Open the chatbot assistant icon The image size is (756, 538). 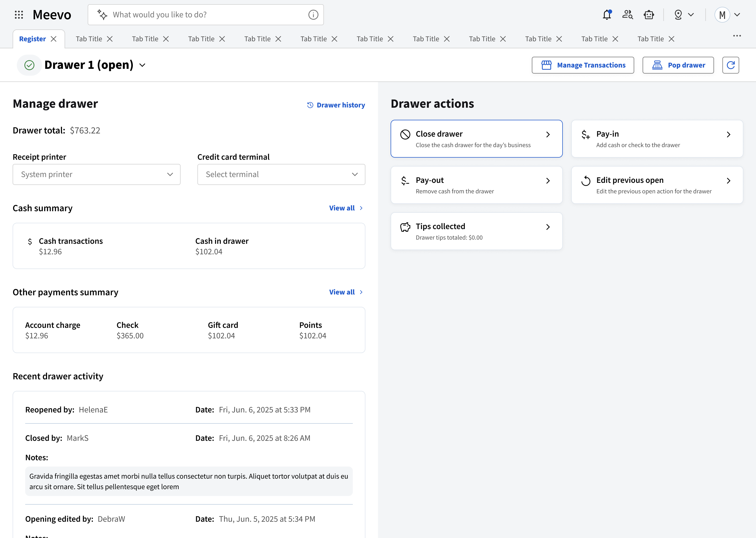click(649, 14)
